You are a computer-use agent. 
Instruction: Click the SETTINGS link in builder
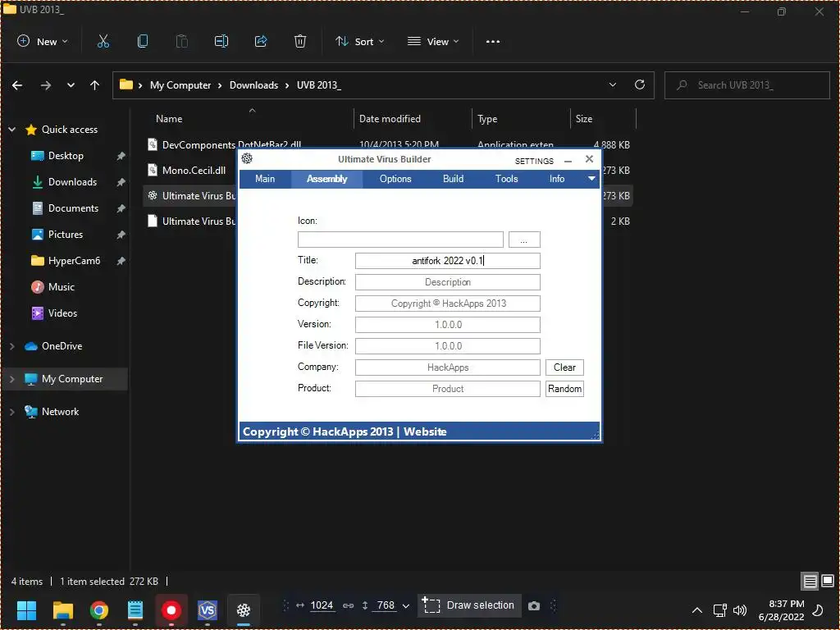534,161
